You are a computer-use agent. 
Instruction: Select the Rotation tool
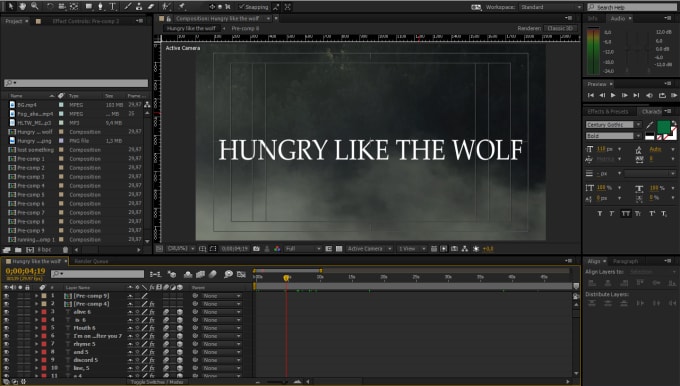(50, 7)
